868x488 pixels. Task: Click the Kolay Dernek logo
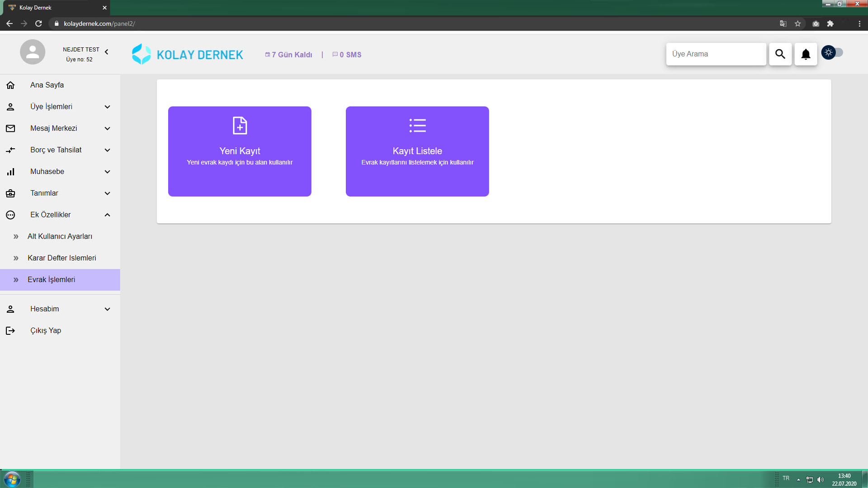tap(187, 54)
